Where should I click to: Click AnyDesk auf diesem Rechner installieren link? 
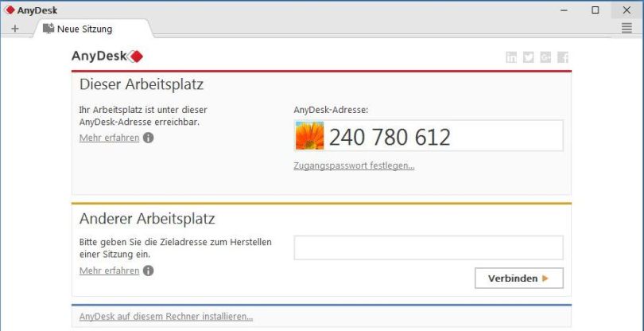click(x=166, y=317)
